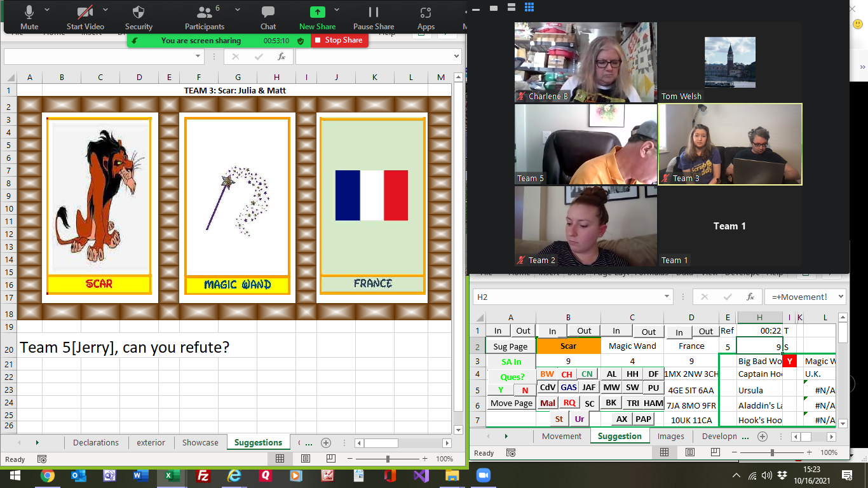Toggle Pause Share in Zoom toolbar

tap(374, 17)
